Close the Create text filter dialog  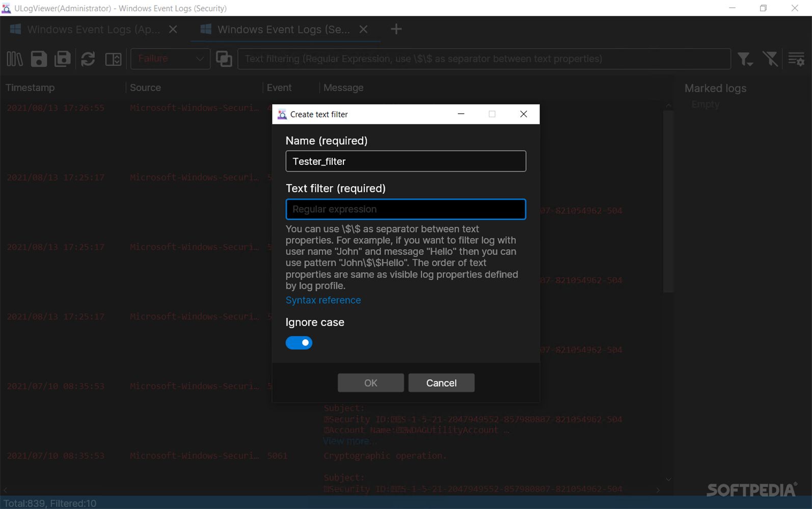[523, 114]
